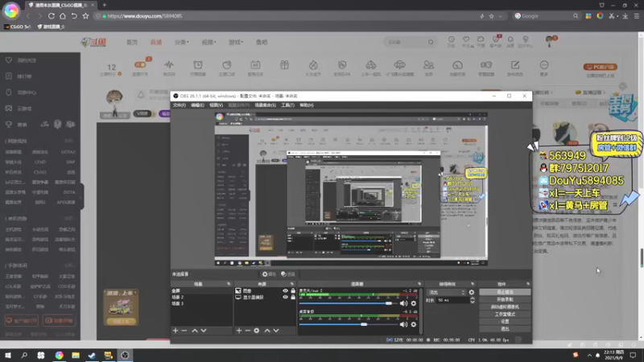Screen dimensions: 644x362
Task: Add a new source with the plus icon
Action: 239,331
